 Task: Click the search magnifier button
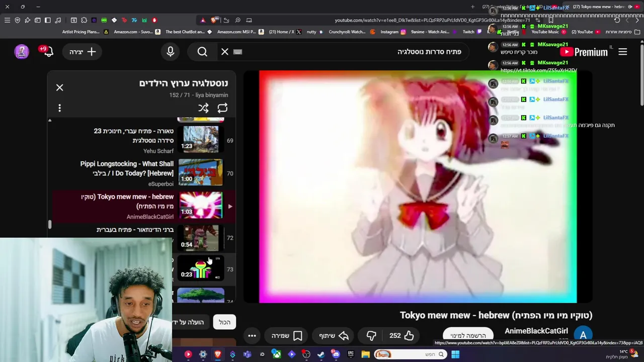click(202, 52)
